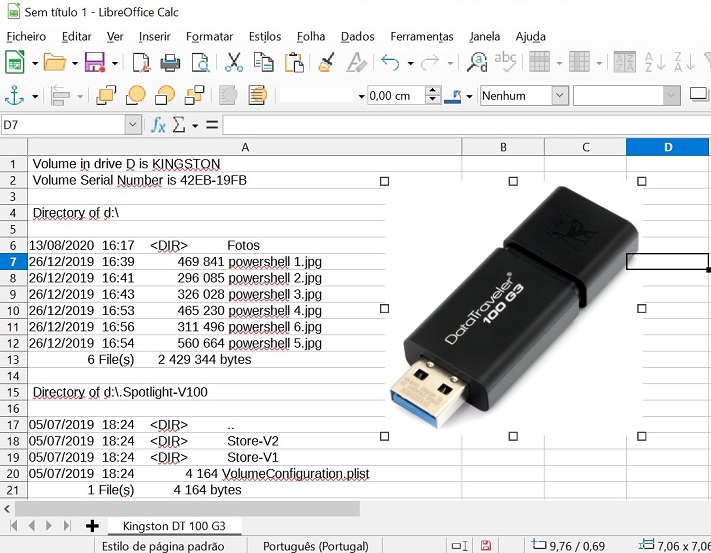Click the Sort descending Z-A icon

coord(684,63)
